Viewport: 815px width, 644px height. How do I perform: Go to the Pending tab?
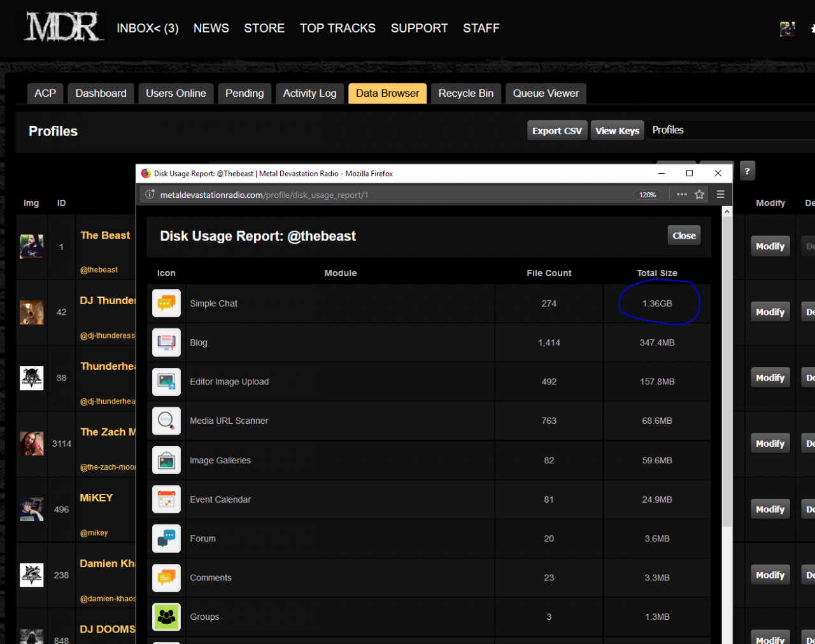pos(244,94)
